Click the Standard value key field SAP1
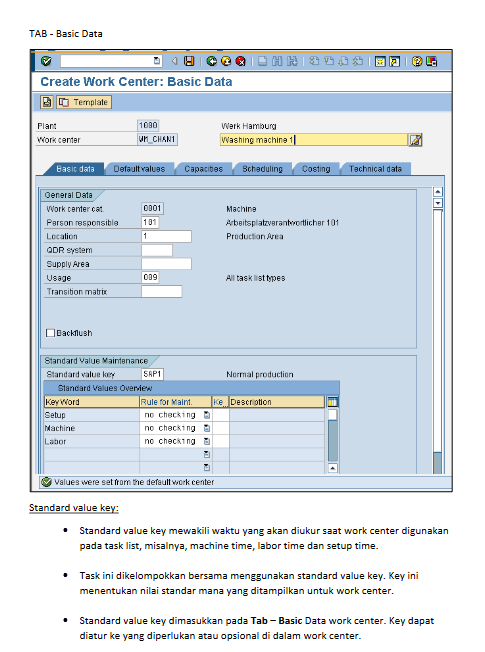485x652 pixels. [152, 374]
